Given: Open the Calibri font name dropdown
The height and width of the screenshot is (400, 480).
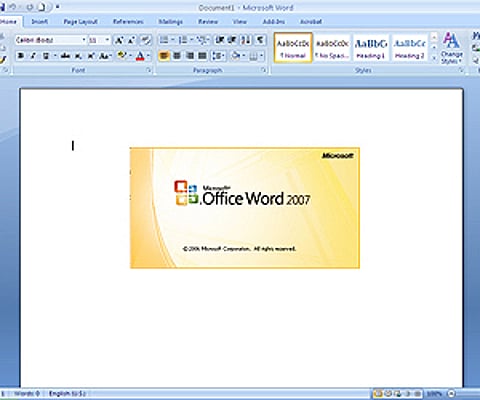Looking at the screenshot, I should pos(84,40).
